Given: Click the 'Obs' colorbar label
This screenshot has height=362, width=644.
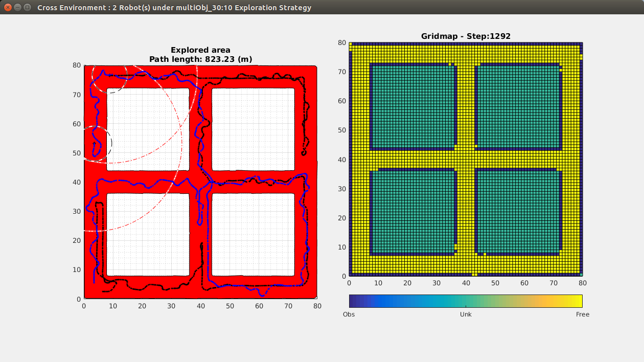Looking at the screenshot, I should (x=349, y=314).
